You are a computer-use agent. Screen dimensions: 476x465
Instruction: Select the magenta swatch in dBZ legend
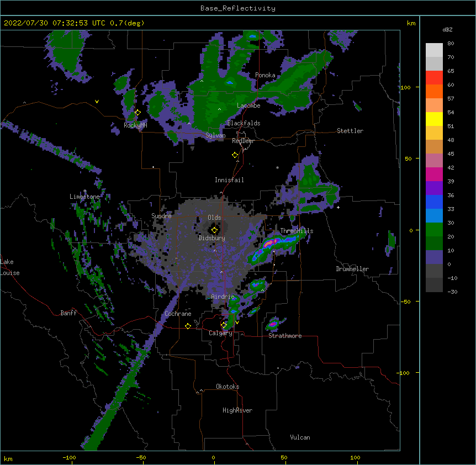(434, 174)
